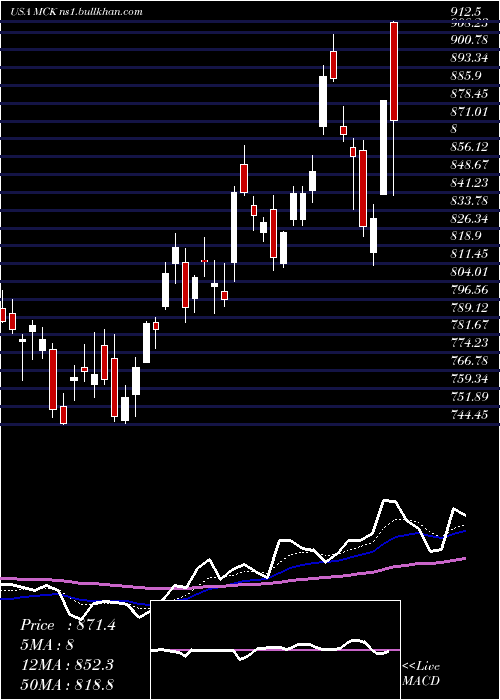Click the 'Price : 871.4' readout
The image size is (500, 700).
68,625
